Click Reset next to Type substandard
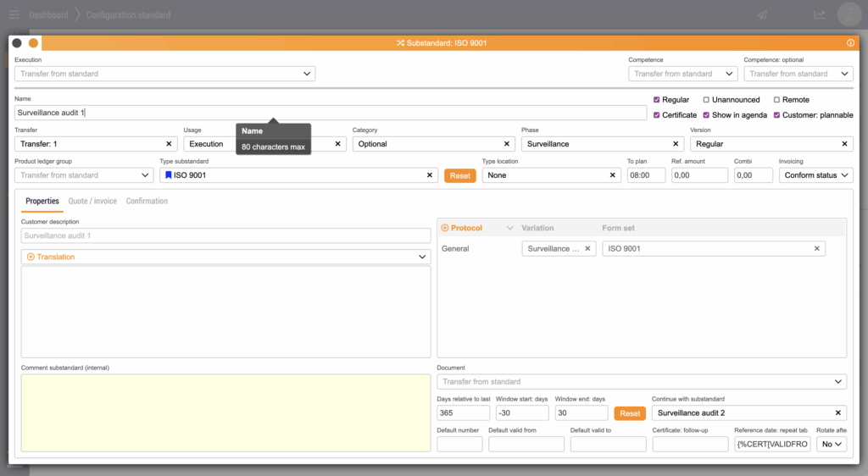The width and height of the screenshot is (868, 476). (x=459, y=175)
